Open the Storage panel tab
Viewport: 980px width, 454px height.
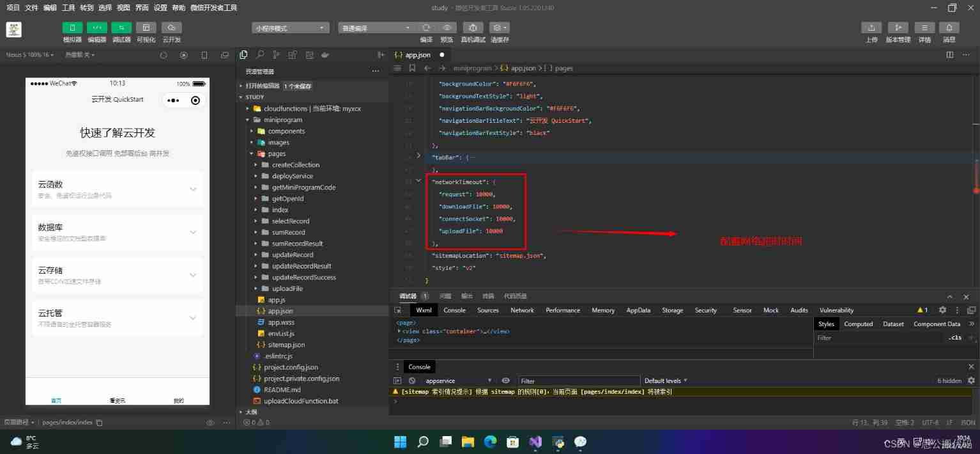pos(672,310)
